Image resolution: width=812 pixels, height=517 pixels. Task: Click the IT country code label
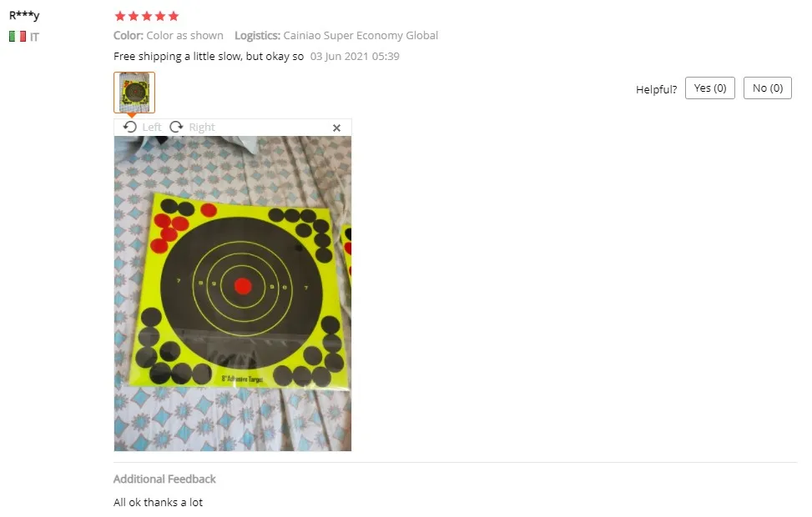point(34,37)
